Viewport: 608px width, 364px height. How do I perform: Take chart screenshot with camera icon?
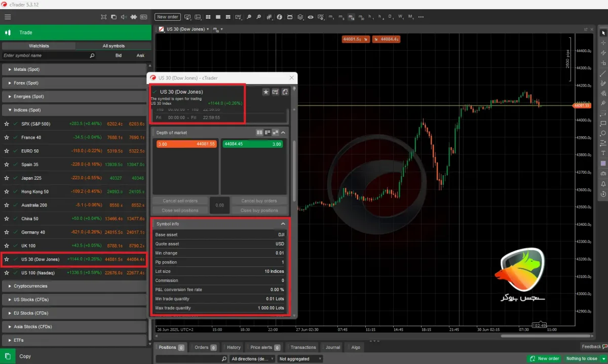(603, 173)
